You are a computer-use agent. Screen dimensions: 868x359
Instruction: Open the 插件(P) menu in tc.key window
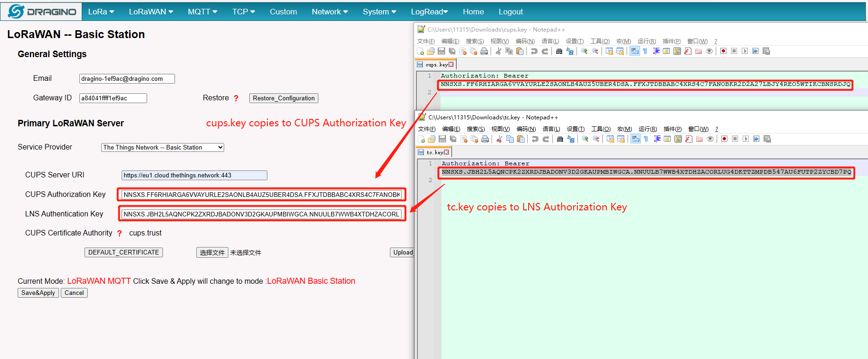(672, 129)
